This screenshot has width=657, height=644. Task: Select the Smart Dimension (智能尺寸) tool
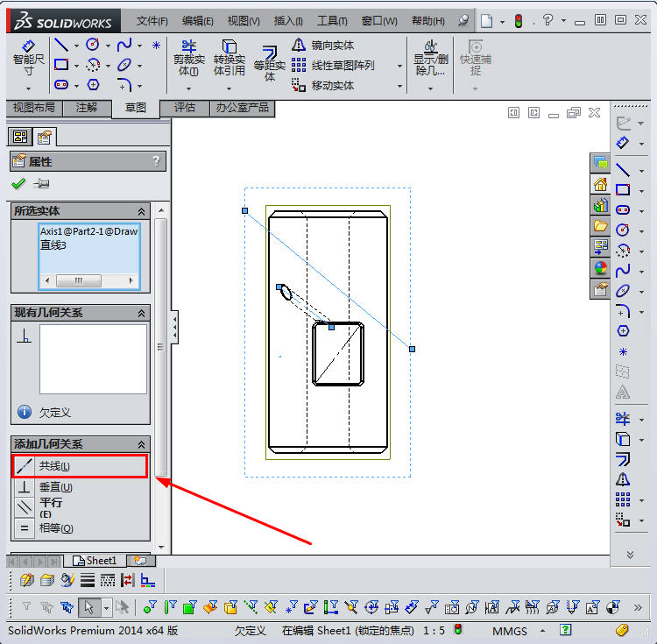[x=28, y=58]
